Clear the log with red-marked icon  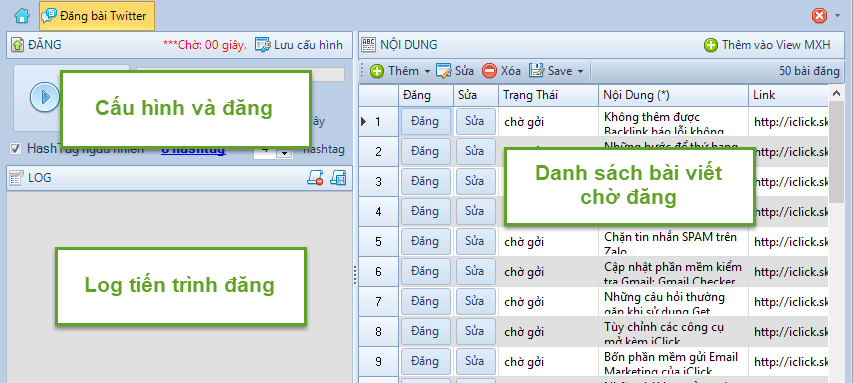pos(315,177)
